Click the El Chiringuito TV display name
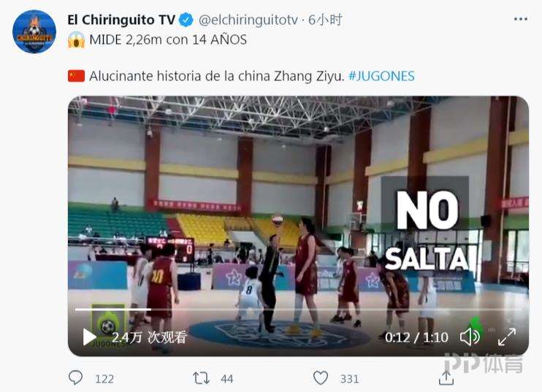The width and height of the screenshot is (542, 392). tap(121, 20)
